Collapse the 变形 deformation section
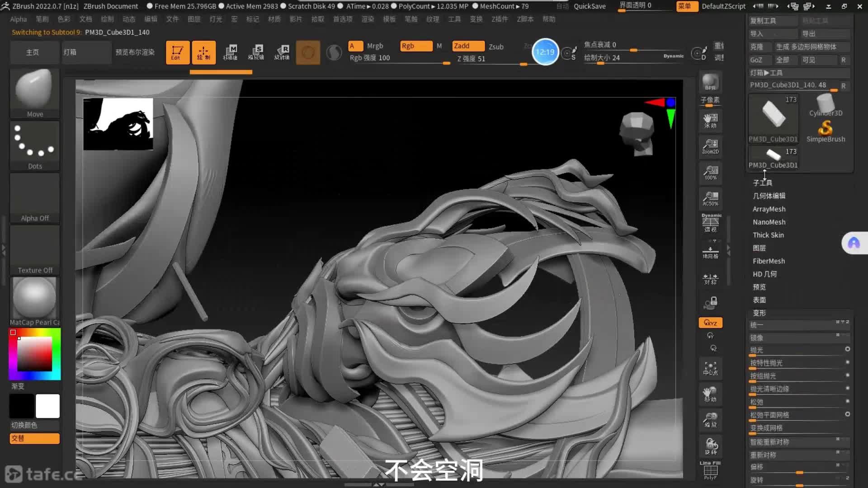The width and height of the screenshot is (868, 488). tap(759, 313)
